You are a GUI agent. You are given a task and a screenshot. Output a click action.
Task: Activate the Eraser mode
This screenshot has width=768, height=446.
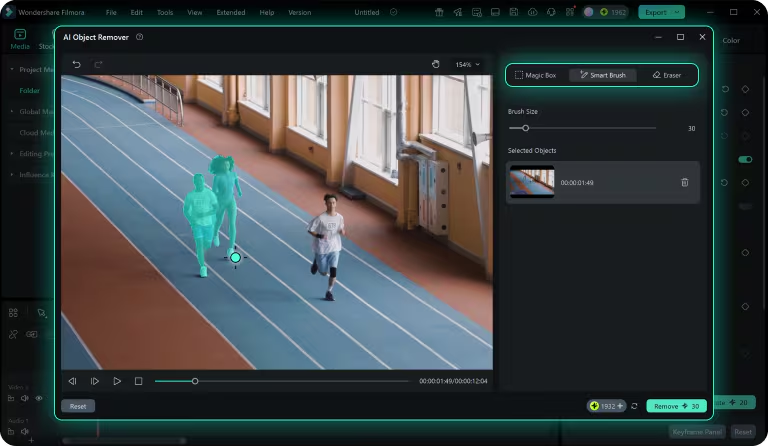point(666,75)
